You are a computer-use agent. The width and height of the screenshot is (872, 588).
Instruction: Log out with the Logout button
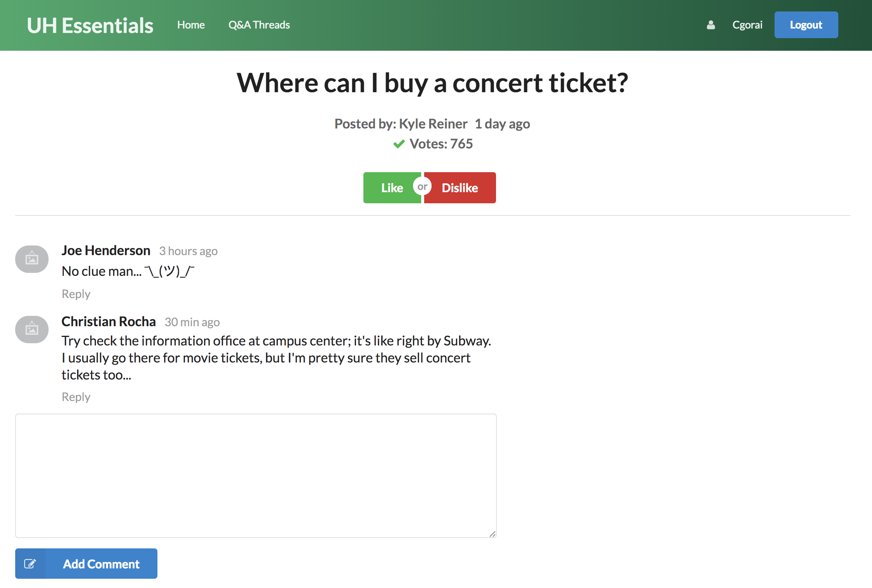[806, 25]
